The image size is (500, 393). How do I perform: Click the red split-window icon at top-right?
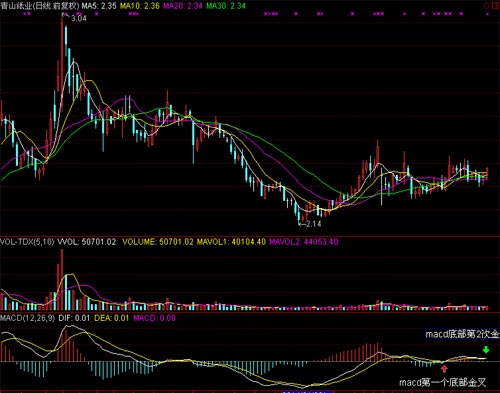[495, 5]
